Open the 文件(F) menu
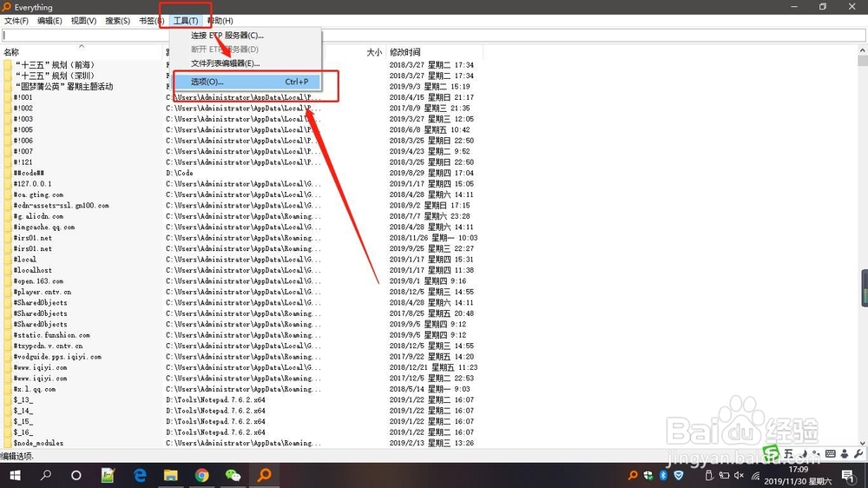This screenshot has width=868, height=488. (16, 21)
